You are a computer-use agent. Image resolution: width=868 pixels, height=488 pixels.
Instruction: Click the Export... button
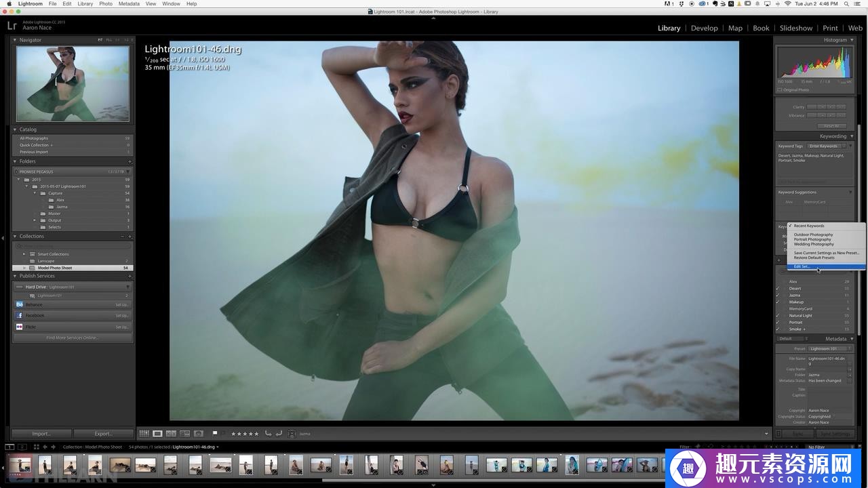pyautogui.click(x=103, y=434)
